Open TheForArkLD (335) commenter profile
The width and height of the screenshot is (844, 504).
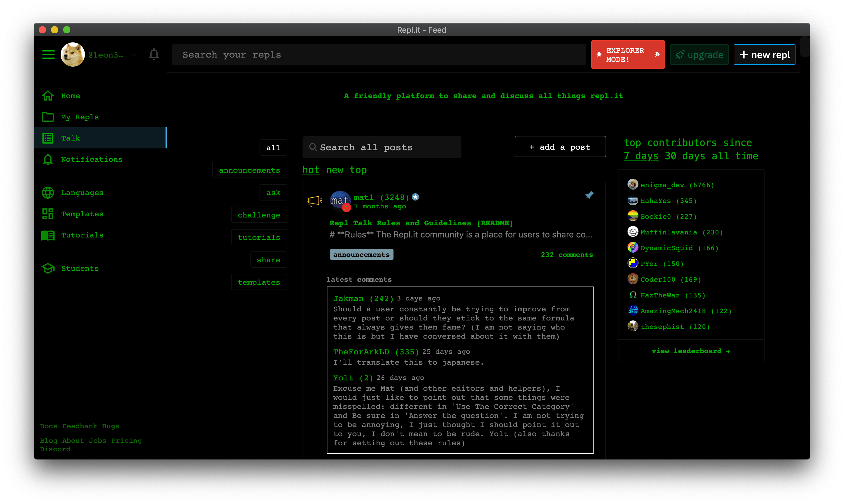coord(376,352)
